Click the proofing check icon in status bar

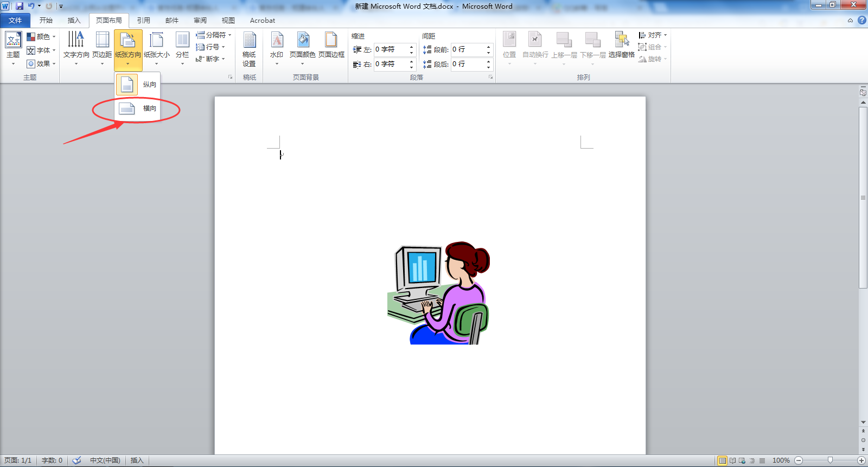point(77,460)
